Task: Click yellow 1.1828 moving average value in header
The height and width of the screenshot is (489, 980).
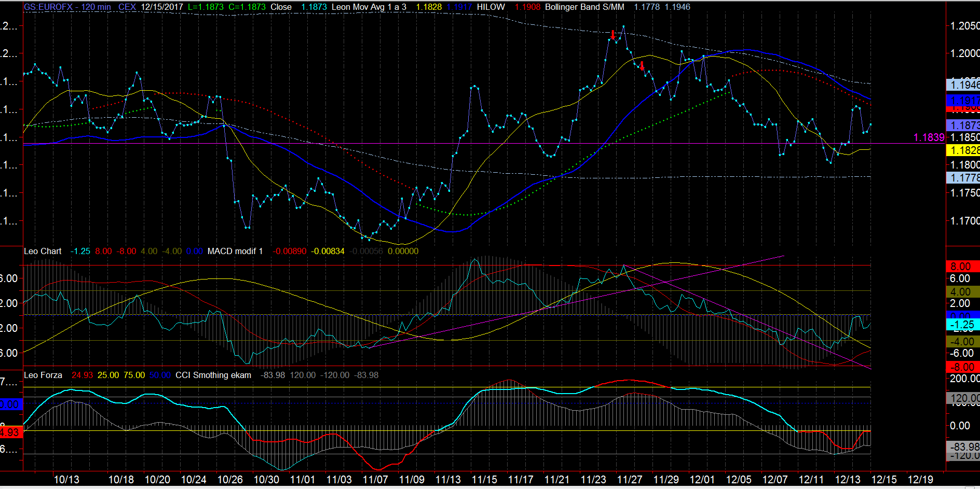Action: click(429, 7)
